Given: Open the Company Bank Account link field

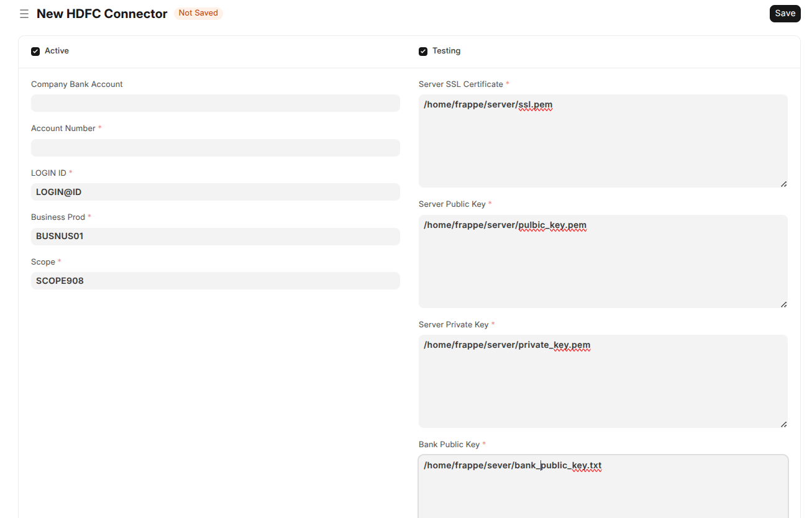Looking at the screenshot, I should click(215, 103).
